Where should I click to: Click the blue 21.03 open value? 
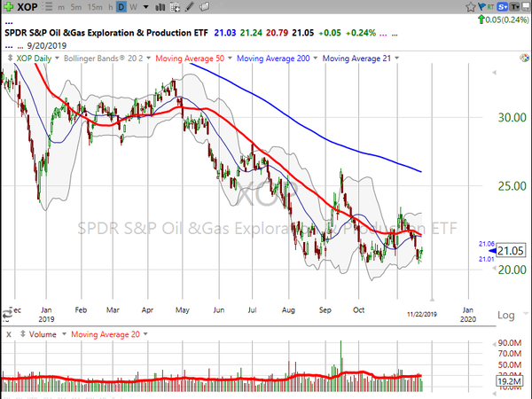click(225, 33)
